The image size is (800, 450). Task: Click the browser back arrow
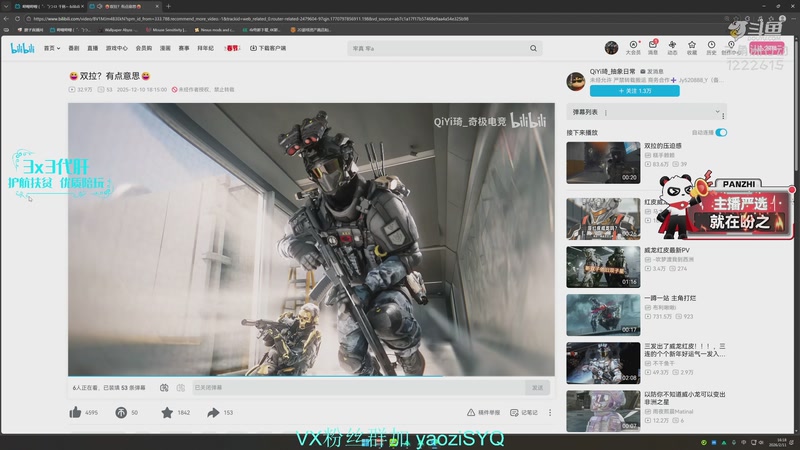point(6,19)
